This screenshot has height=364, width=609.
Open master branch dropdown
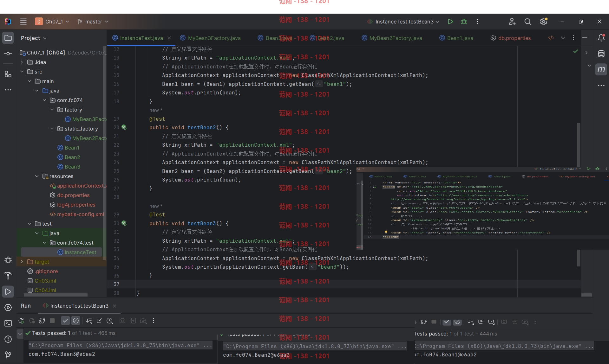tap(93, 22)
